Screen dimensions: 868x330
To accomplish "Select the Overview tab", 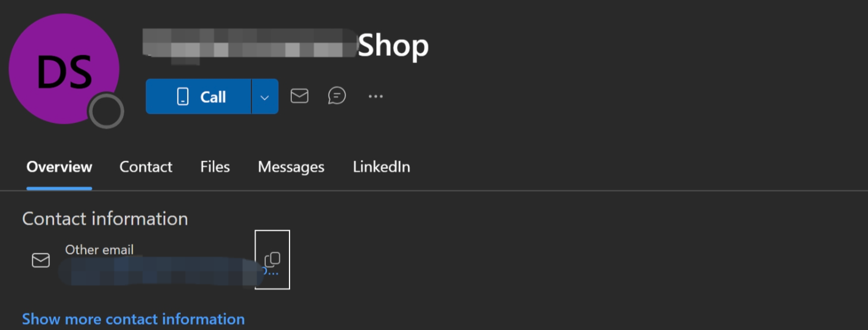I will click(x=59, y=167).
